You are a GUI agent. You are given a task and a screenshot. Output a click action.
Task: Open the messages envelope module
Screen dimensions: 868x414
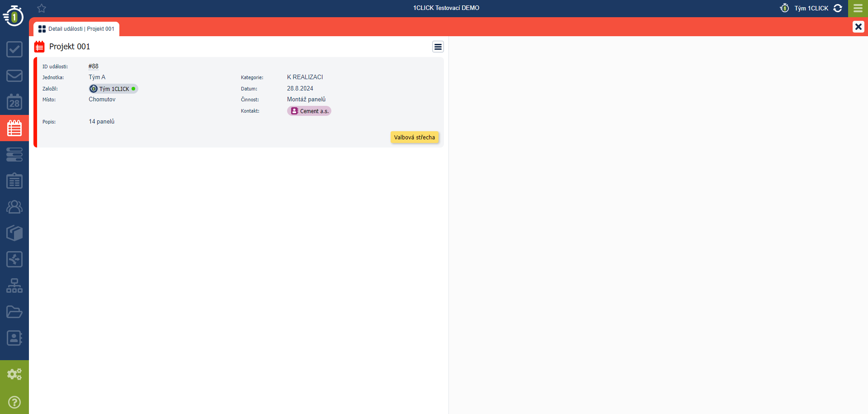(14, 76)
